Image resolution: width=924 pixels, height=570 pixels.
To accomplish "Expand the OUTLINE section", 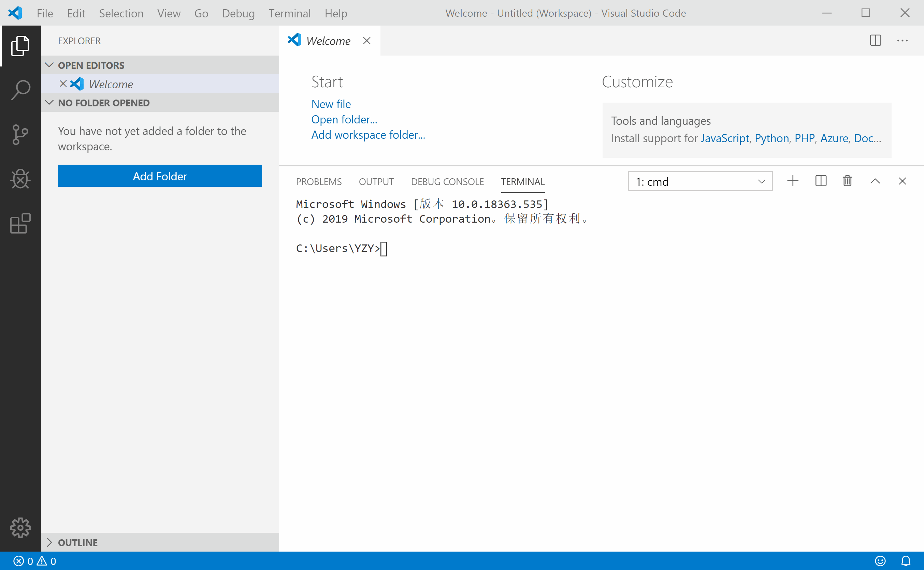I will [x=49, y=542].
